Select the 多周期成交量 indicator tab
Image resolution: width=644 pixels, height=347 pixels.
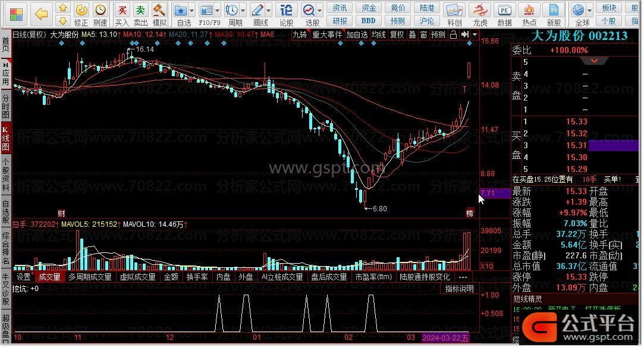[90, 277]
